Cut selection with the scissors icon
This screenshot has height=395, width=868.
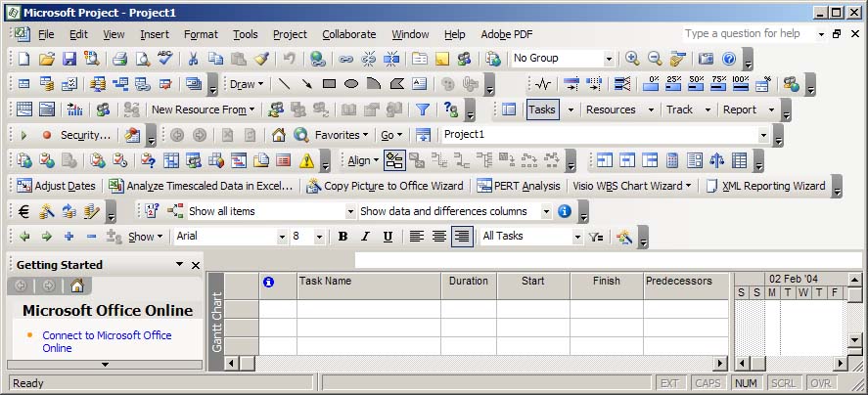(x=193, y=58)
